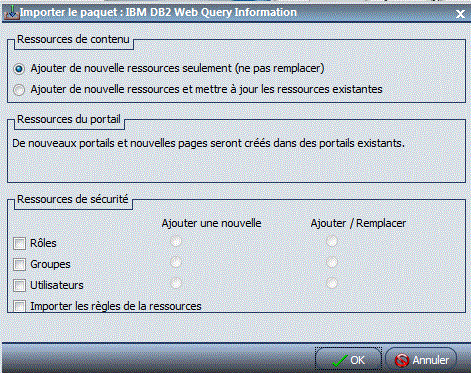Screen dimensions: 471x373
Task: Click the 'Ressources de sécurité' group label
Action: [x=73, y=199]
